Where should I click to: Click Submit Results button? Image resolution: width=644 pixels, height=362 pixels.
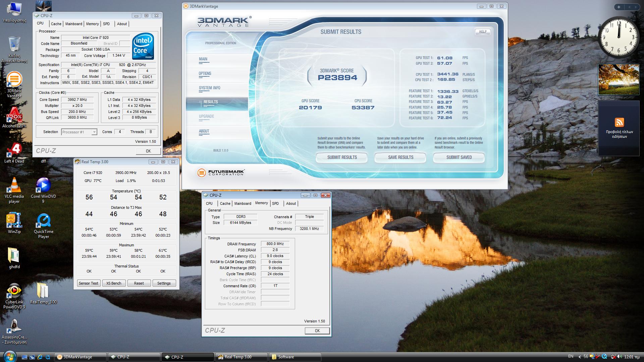point(342,157)
